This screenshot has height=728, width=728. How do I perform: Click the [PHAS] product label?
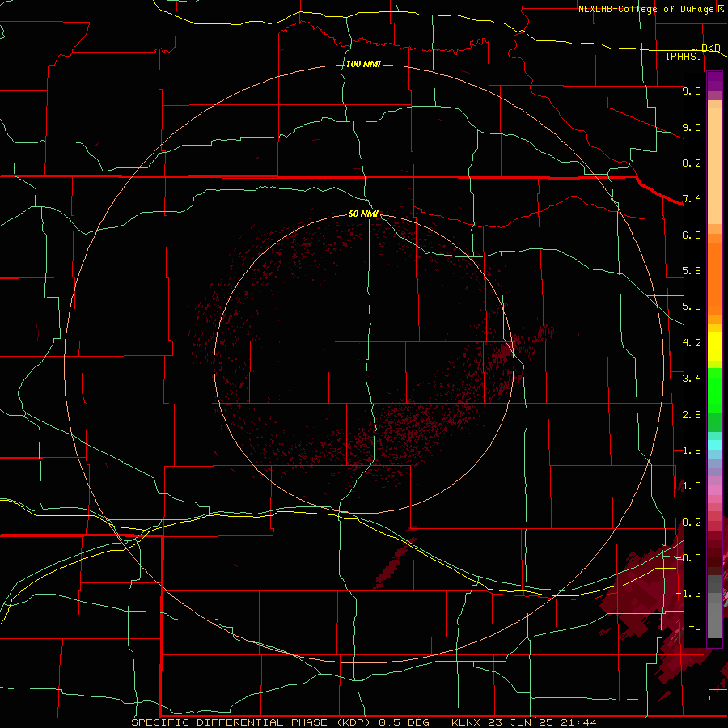coord(684,57)
